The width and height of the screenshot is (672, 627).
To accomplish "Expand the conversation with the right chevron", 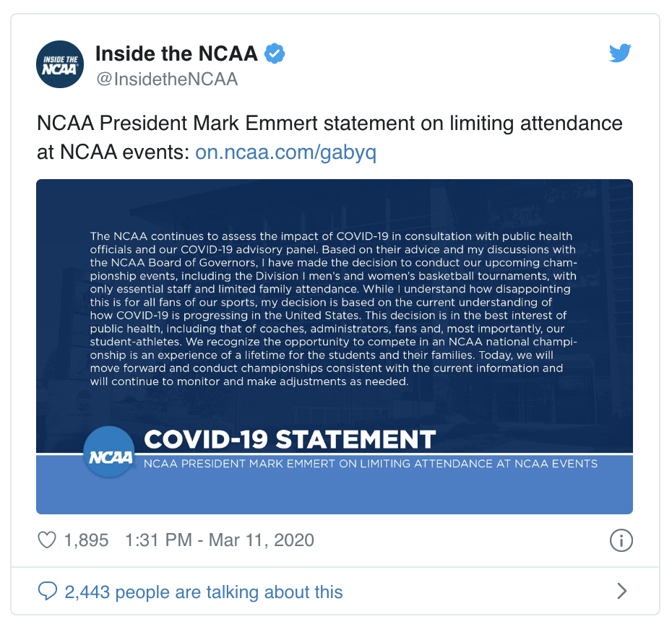I will point(621,592).
